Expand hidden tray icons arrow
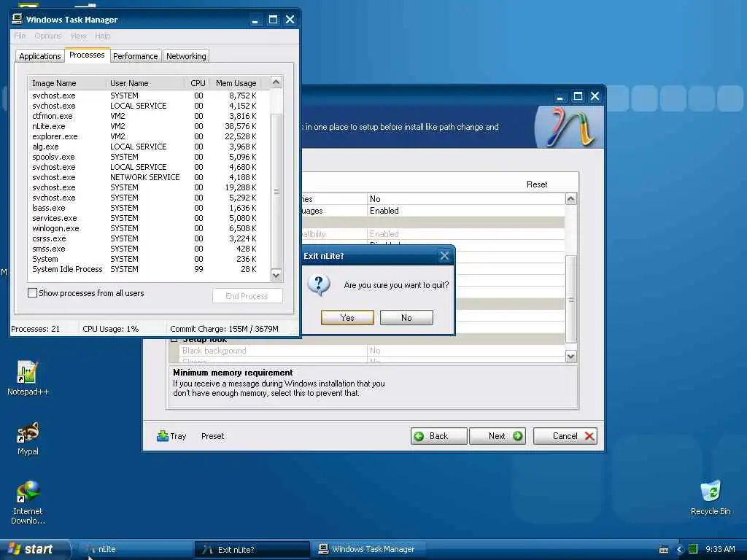 [x=680, y=550]
